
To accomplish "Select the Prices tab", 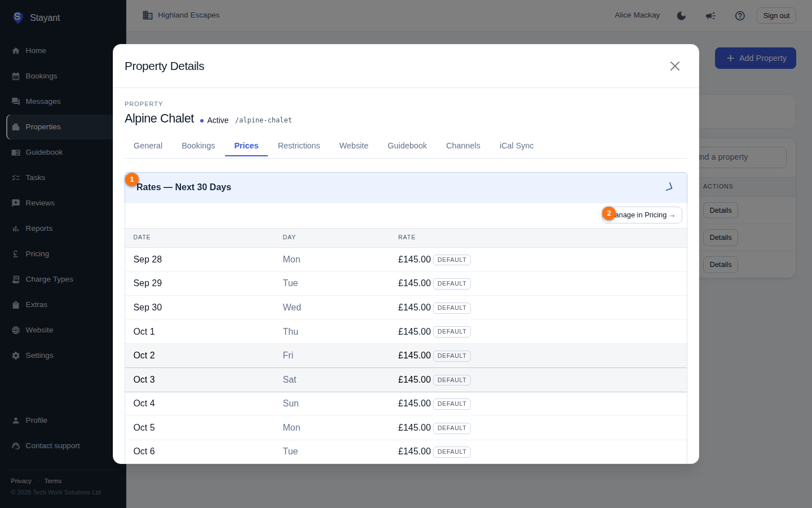I will point(246,146).
